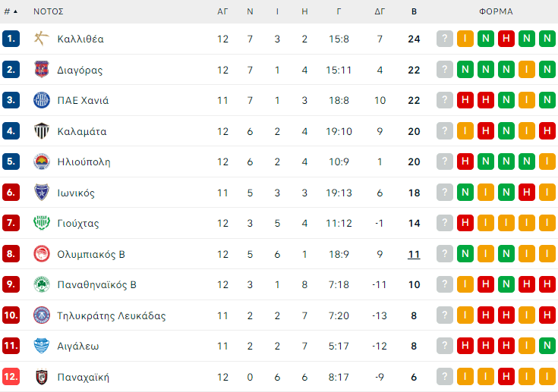This screenshot has width=558, height=392.
Task: Click the ΠΑΕ Χανιά club badge
Action: coord(41,101)
